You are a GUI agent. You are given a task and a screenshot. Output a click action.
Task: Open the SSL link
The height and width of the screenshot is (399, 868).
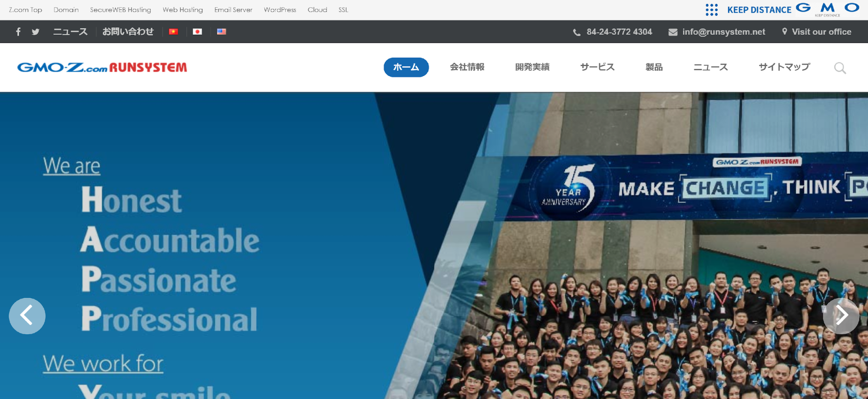(343, 10)
